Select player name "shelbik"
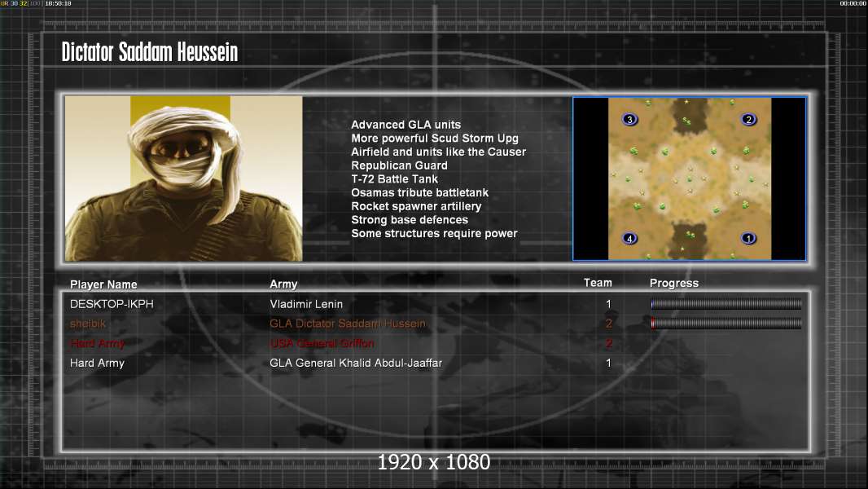Viewport: 868px width, 489px height. coord(87,324)
